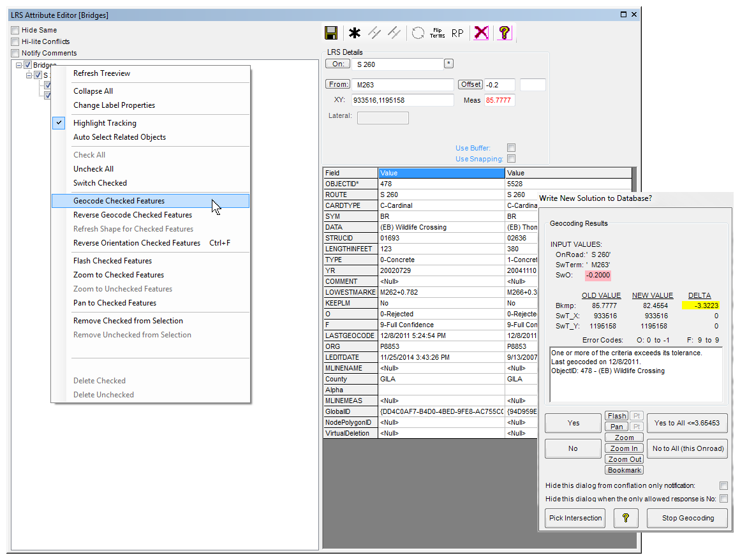Click the Bookmark button
Viewport: 740px width, 560px height.
(x=624, y=470)
